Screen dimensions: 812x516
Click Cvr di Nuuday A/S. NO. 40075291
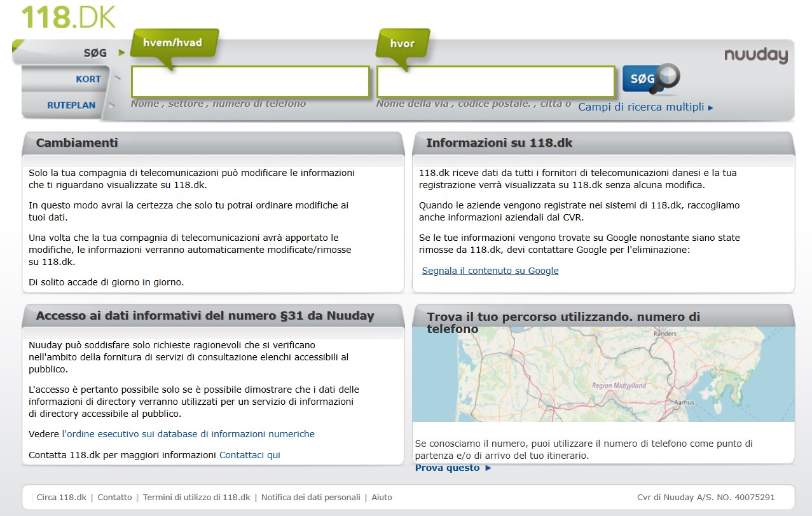706,498
